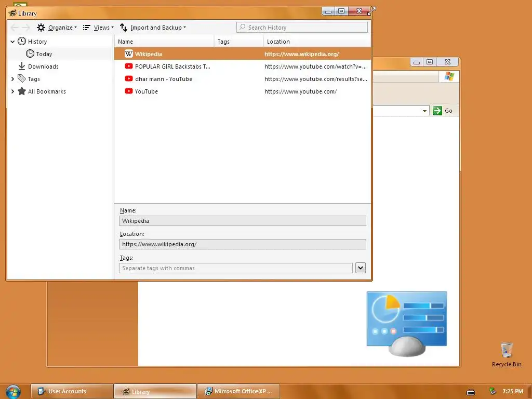Click the Search History field
Screen dimensions: 532x399
click(x=302, y=28)
